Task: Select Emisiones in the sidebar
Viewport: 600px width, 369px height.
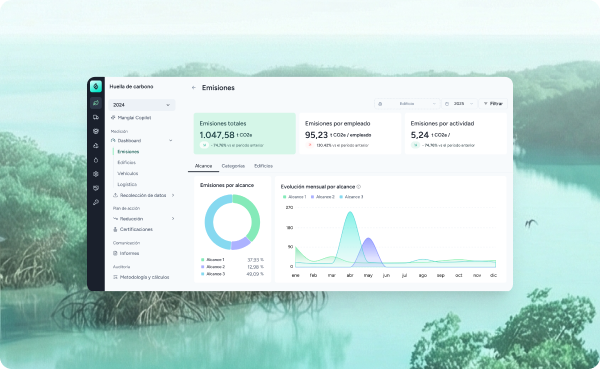Action: tap(128, 152)
